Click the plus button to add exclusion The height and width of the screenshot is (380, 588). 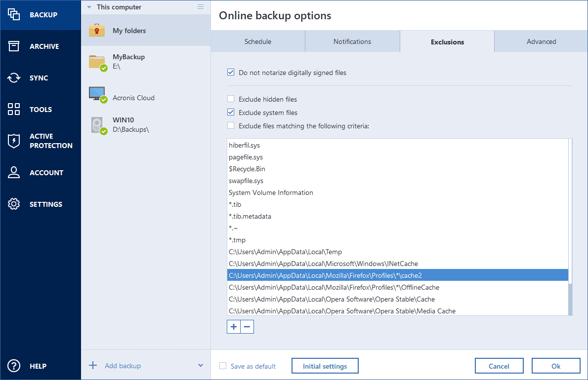coord(234,327)
